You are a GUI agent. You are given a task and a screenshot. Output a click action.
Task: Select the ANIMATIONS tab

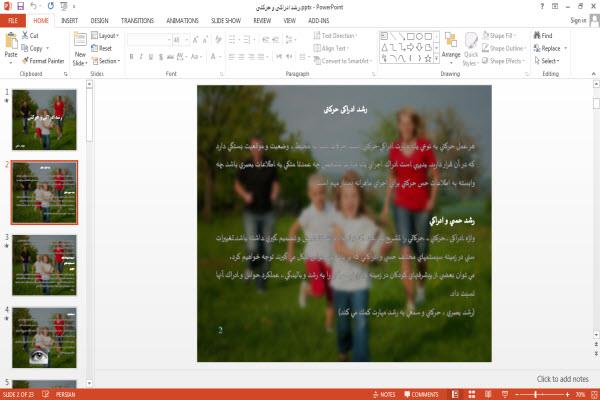tap(182, 20)
